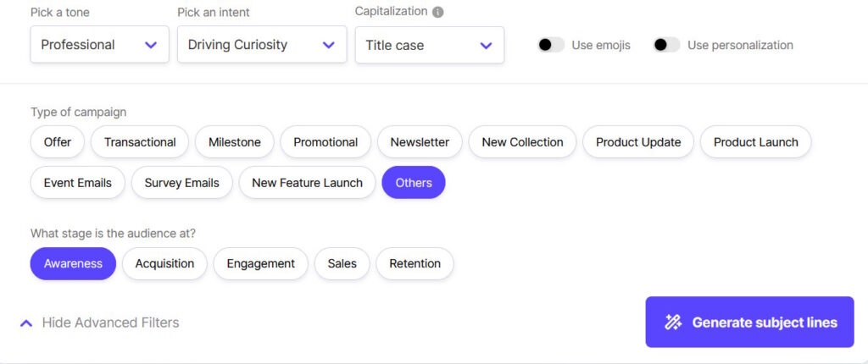Select the Survey Emails campaign chip

(181, 183)
